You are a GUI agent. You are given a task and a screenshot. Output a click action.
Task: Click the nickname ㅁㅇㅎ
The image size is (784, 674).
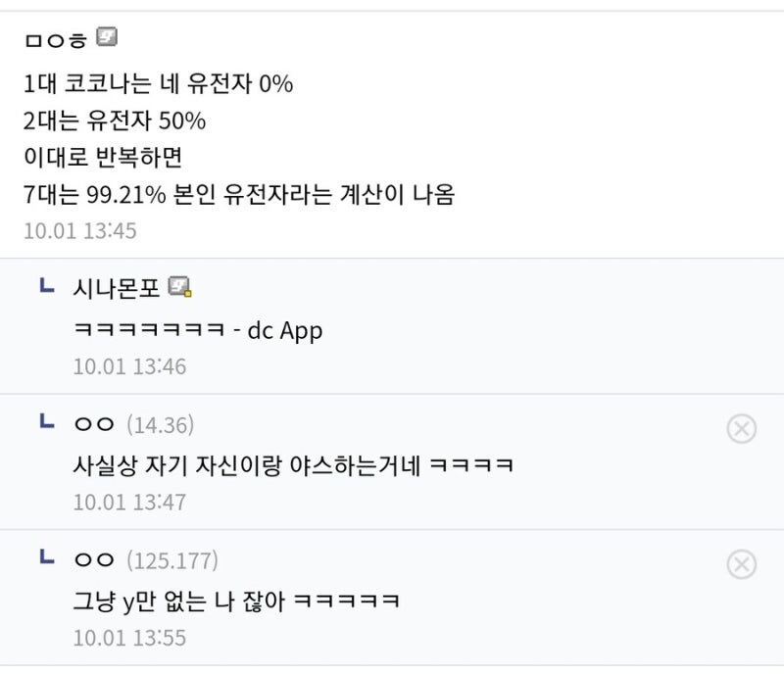coord(57,38)
